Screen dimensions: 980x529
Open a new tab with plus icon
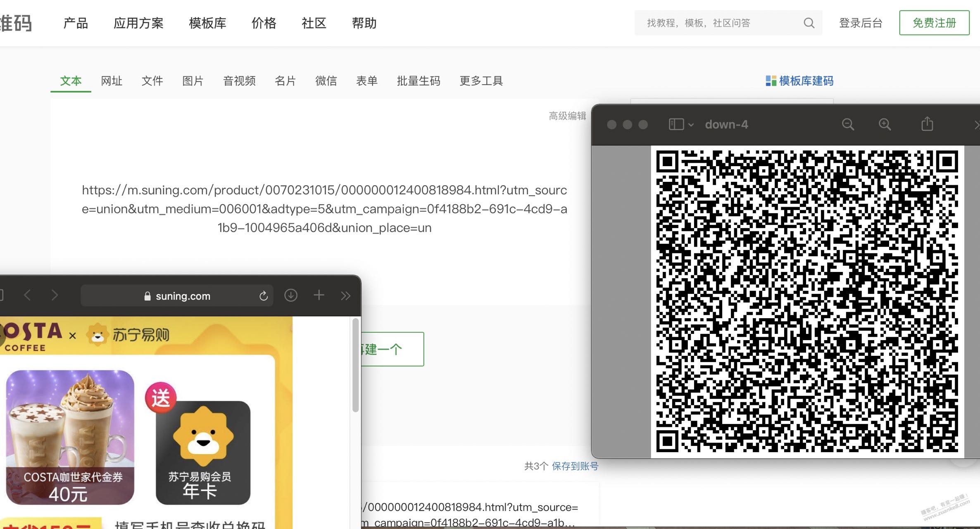click(x=319, y=295)
